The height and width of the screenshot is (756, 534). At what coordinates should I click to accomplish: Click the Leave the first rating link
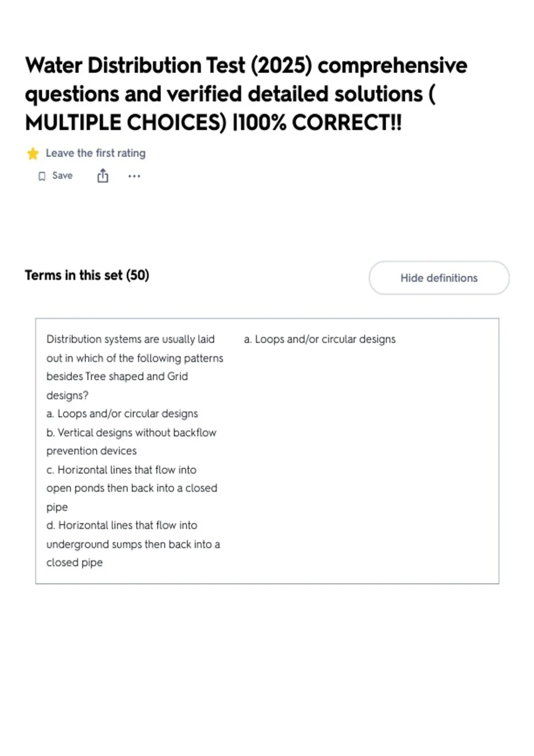pyautogui.click(x=96, y=153)
